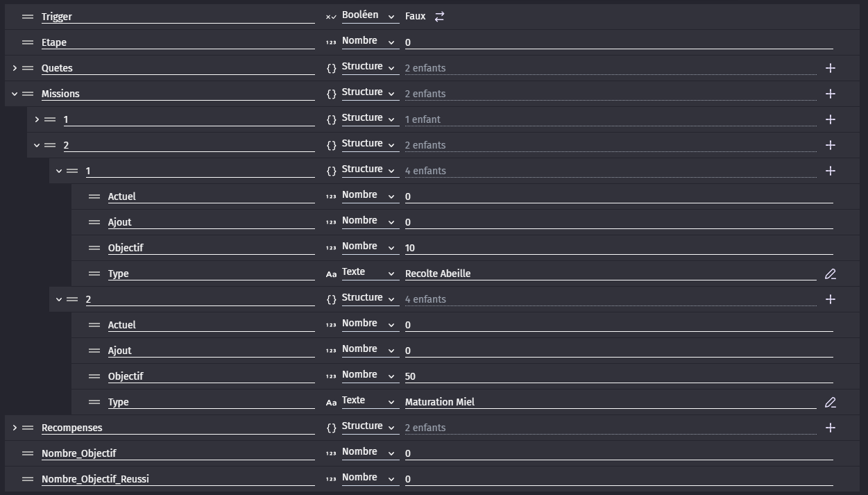Viewport: 868px width, 495px height.
Task: Select the Nombre_Objectif_Reussi name field
Action: click(x=178, y=479)
